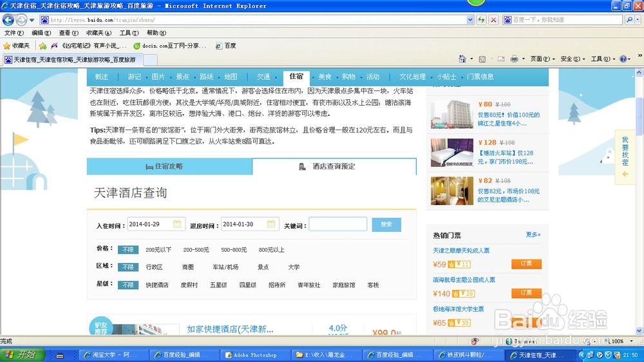Click the add-to-favorites-bar star icon
The image size is (644, 362).
(43, 46)
